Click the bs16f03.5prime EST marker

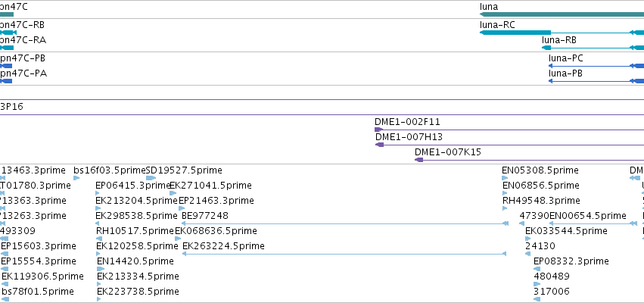click(76, 178)
